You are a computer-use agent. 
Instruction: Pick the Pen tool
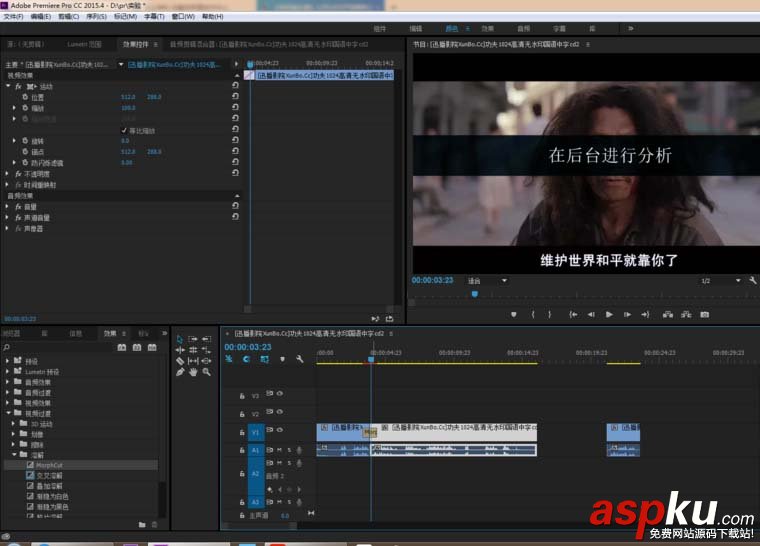(x=180, y=372)
